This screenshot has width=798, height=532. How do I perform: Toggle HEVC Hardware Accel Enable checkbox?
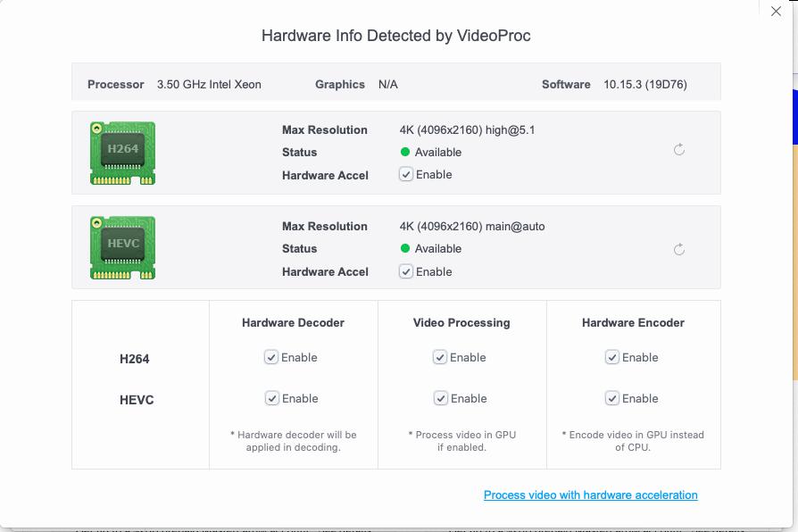(406, 272)
